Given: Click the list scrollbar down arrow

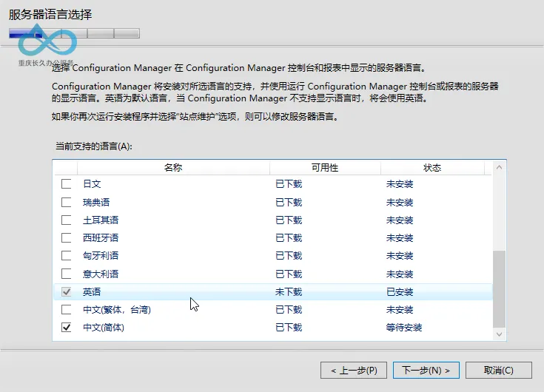Looking at the screenshot, I should coord(500,334).
